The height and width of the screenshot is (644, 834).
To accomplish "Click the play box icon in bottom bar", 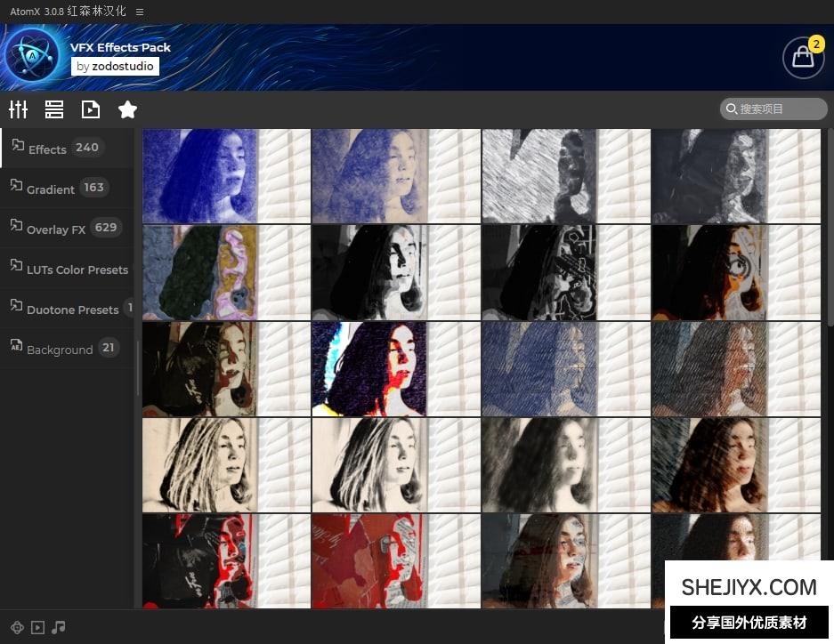I will [x=37, y=627].
